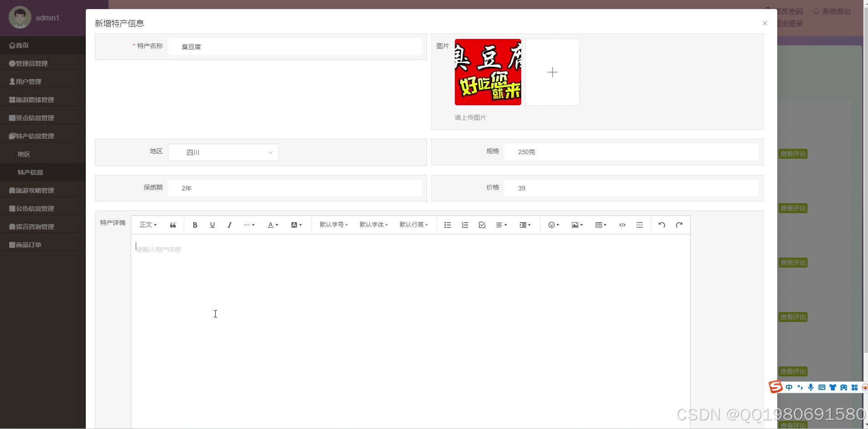This screenshot has width=868, height=429.
Task: Click the 系统前台 link
Action: (x=832, y=11)
